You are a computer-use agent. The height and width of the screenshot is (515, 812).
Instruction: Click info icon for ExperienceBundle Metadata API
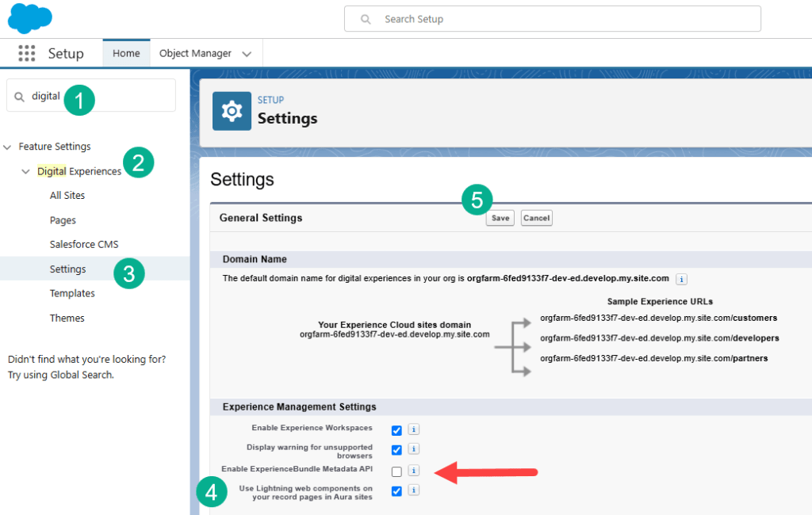click(413, 471)
